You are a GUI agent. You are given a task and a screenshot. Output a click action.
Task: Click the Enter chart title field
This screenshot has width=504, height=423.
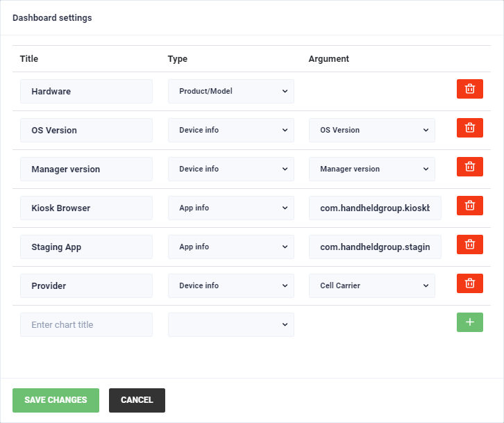pyautogui.click(x=86, y=324)
